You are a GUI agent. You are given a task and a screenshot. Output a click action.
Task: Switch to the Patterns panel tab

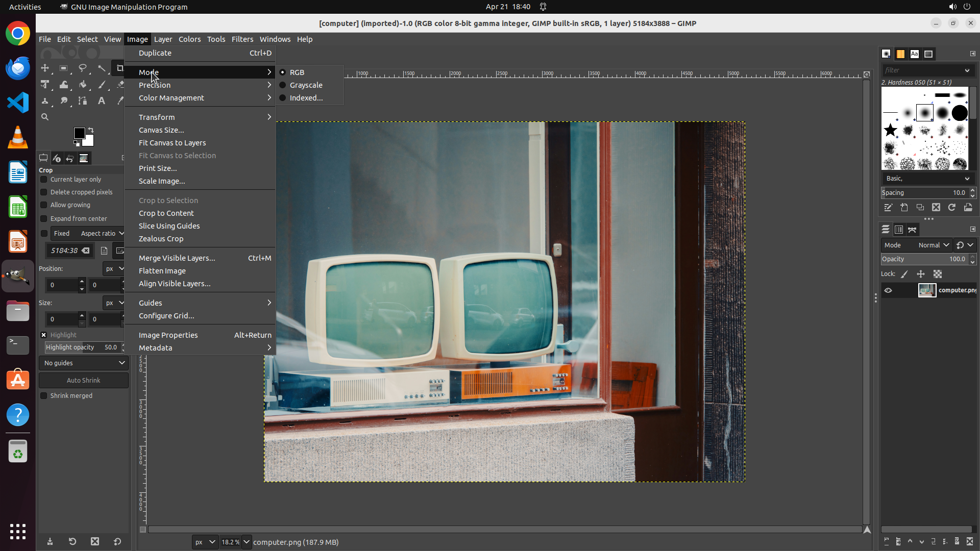900,54
